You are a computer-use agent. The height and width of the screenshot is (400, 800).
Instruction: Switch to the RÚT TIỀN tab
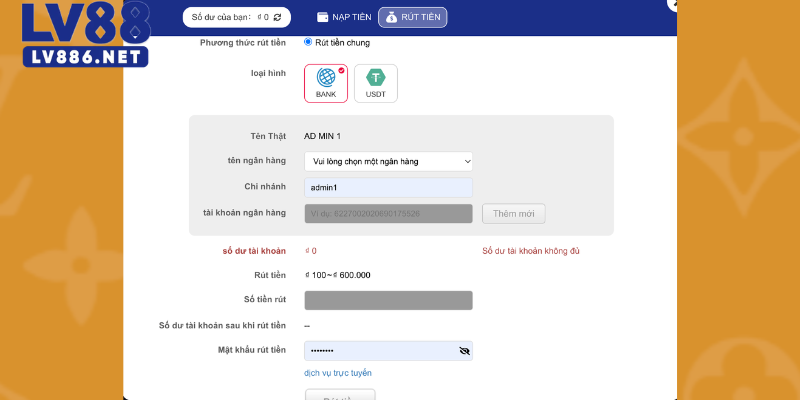413,17
